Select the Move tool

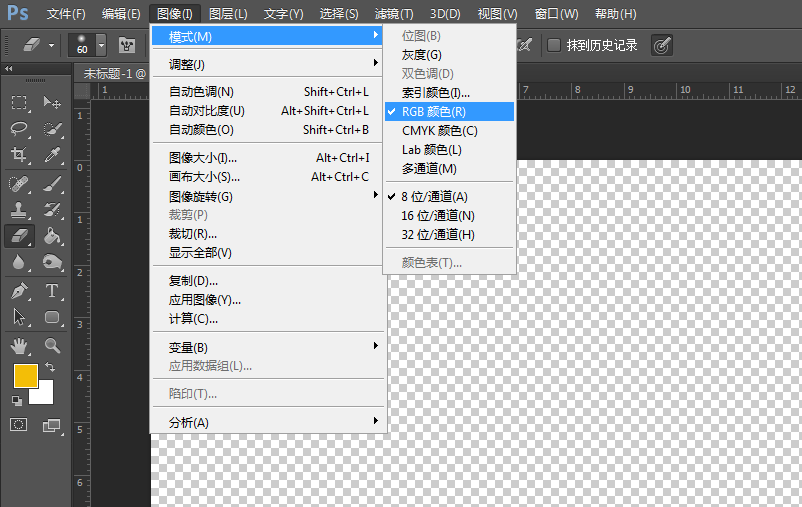[x=52, y=102]
